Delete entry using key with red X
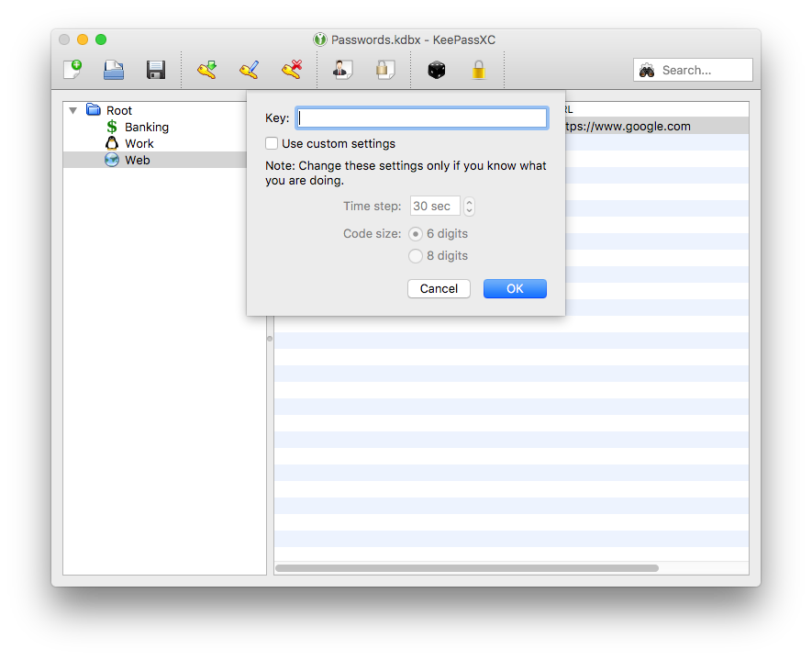The width and height of the screenshot is (812, 660). (x=292, y=70)
